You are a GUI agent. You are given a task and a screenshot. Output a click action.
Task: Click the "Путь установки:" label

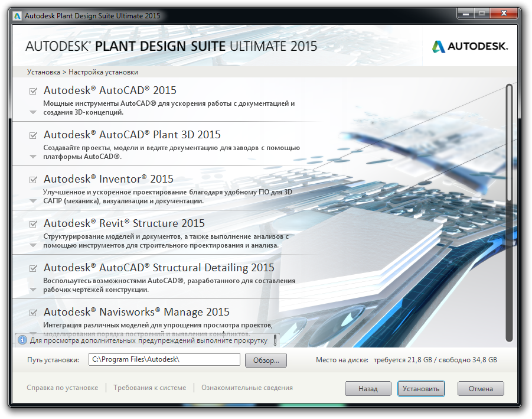pyautogui.click(x=53, y=360)
